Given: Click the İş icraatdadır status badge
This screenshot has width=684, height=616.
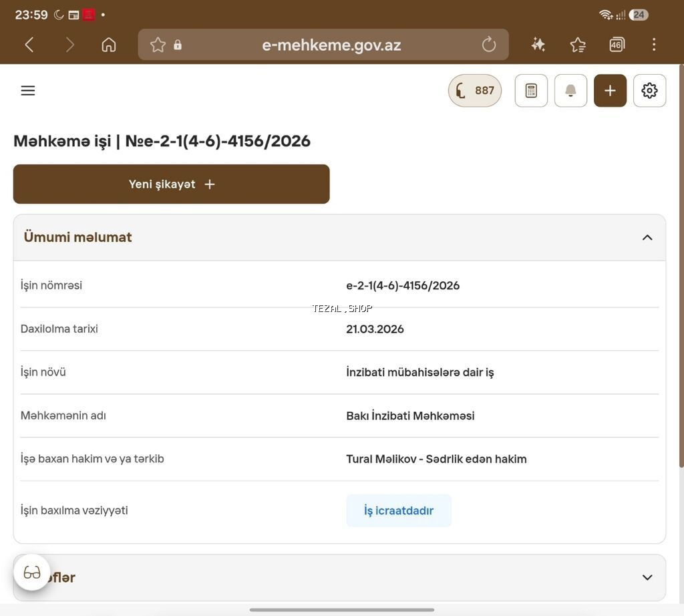Looking at the screenshot, I should coord(399,510).
